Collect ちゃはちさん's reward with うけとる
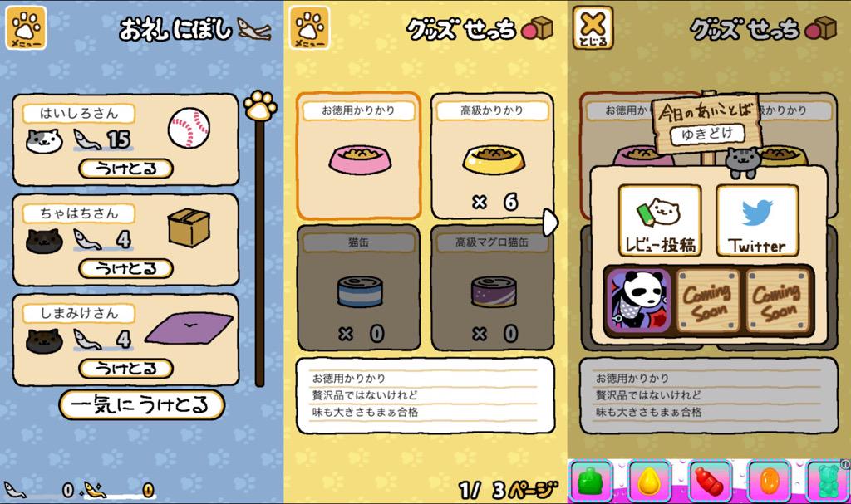This screenshot has height=504, width=851. pyautogui.click(x=126, y=268)
